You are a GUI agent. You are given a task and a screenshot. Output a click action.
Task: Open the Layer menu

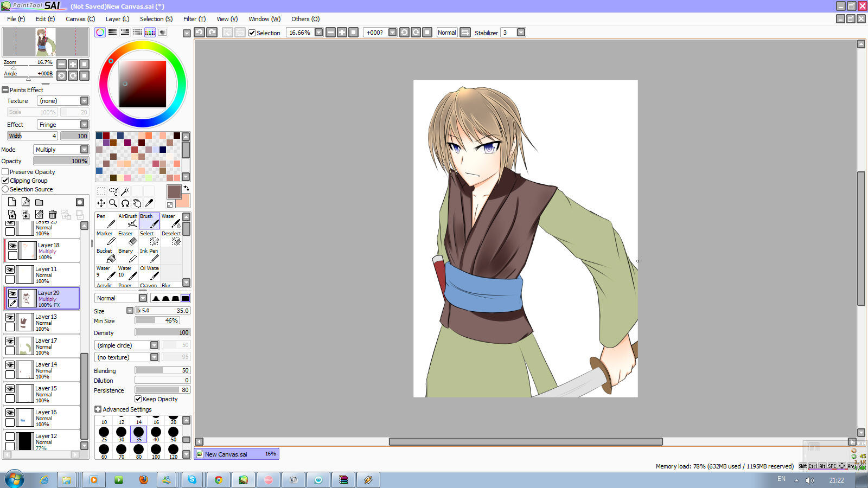pyautogui.click(x=117, y=19)
